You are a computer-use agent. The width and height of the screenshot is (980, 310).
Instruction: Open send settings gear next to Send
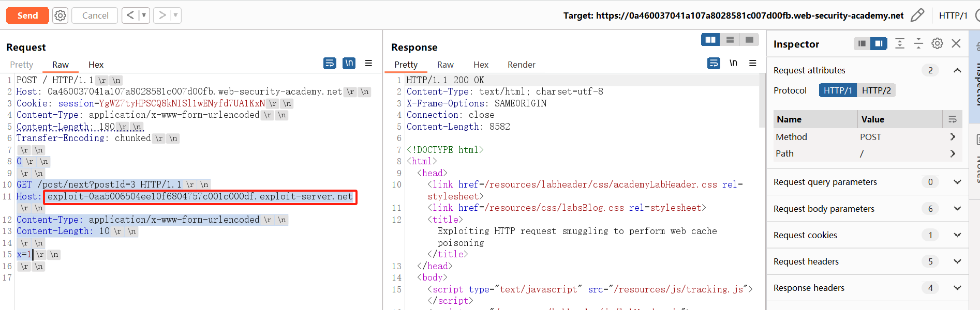coord(61,16)
